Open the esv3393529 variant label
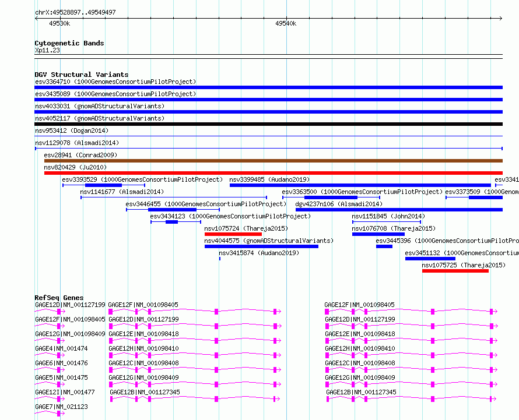The image size is (519, 420). tap(142, 179)
